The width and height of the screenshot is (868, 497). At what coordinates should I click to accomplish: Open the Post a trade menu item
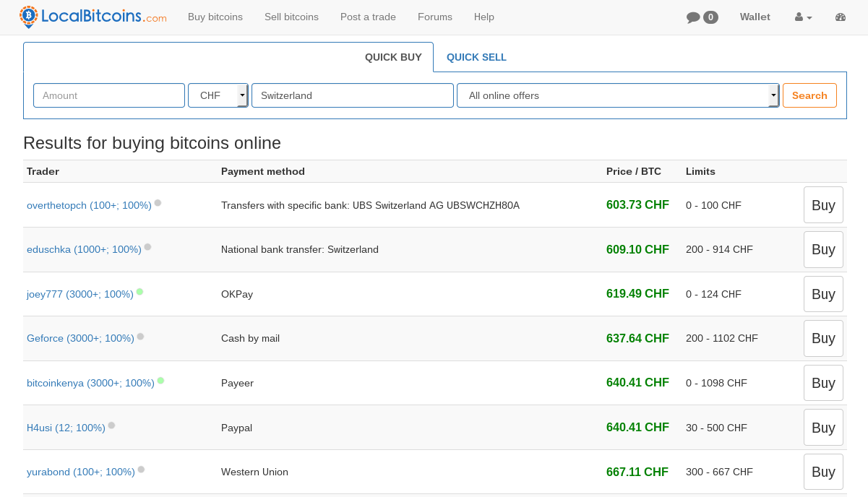tap(368, 17)
